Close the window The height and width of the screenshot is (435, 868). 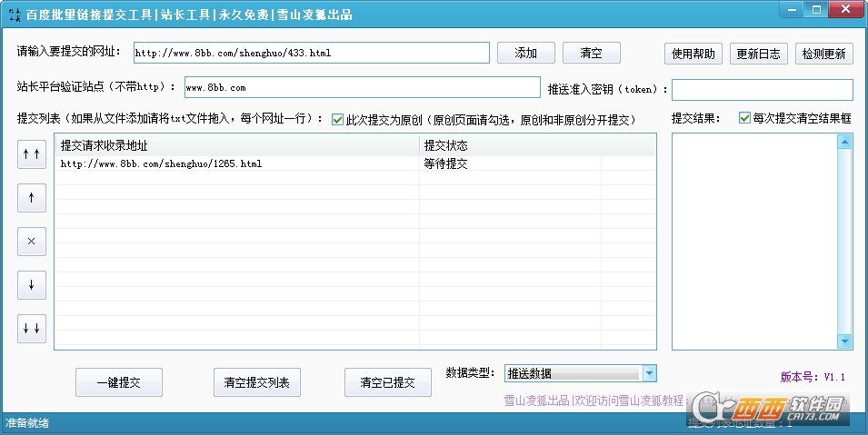[846, 9]
